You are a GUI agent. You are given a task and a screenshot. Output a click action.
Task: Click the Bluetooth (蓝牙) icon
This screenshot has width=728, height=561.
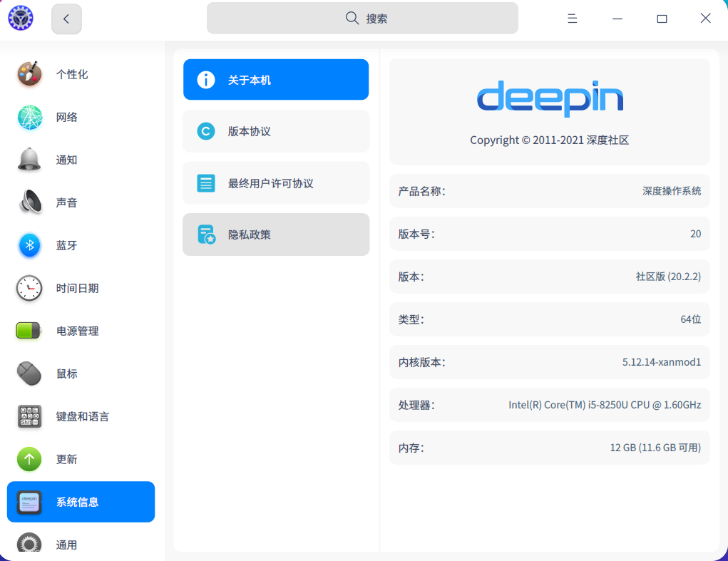pos(29,245)
